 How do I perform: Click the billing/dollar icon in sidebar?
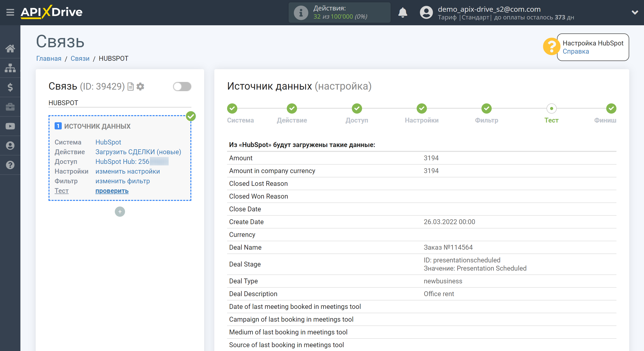point(10,87)
